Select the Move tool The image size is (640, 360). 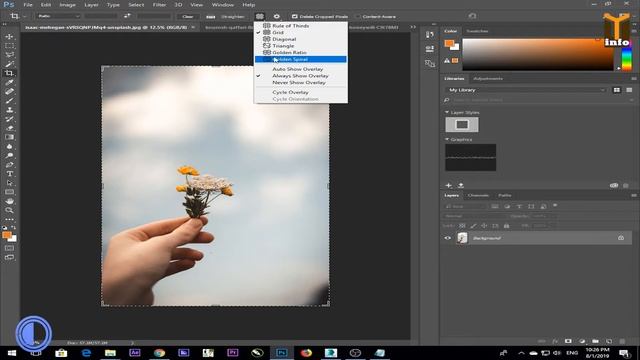[9, 36]
